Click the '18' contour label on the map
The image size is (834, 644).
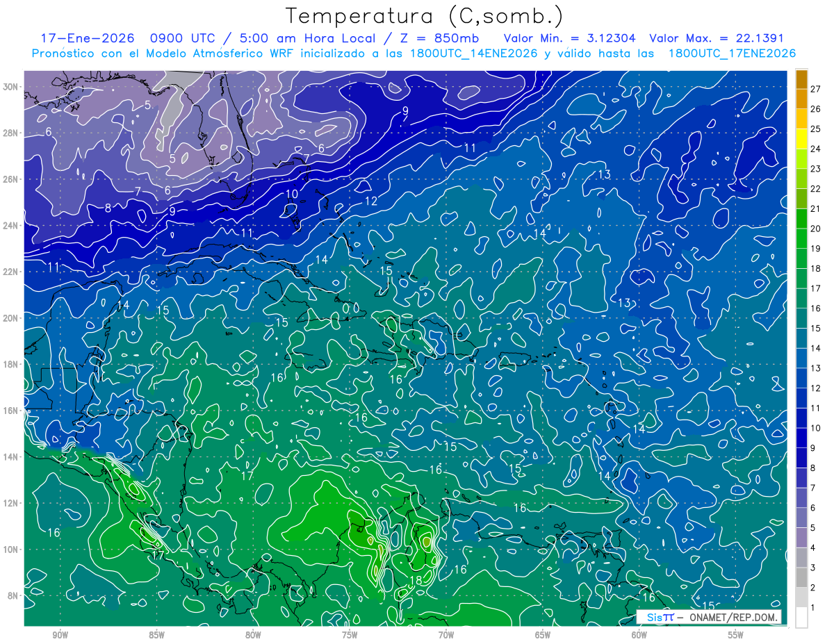pos(416,581)
